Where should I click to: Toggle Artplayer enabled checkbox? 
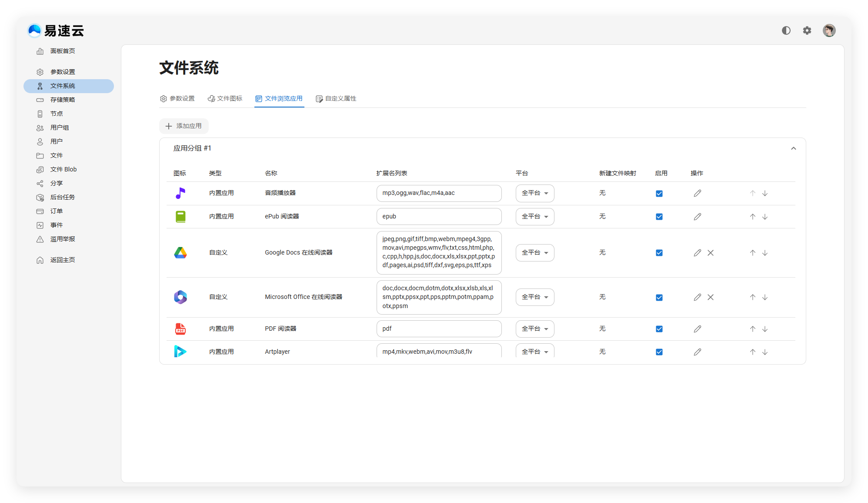(659, 352)
